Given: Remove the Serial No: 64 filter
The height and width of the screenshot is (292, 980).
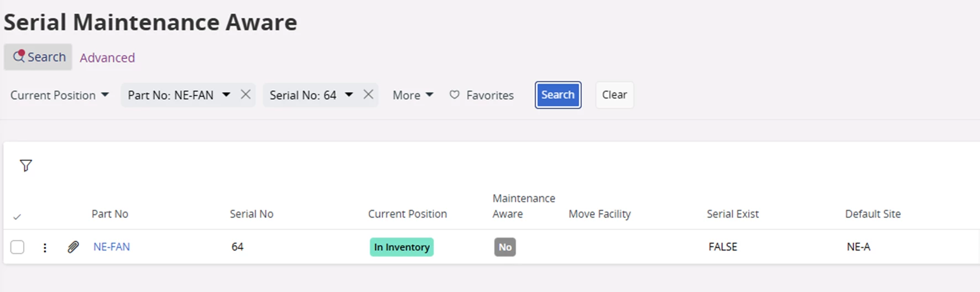Looking at the screenshot, I should [368, 95].
